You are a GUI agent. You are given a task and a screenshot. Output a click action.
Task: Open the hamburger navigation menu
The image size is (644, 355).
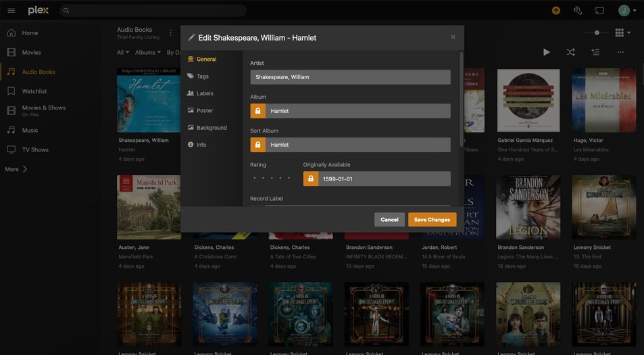tap(11, 11)
